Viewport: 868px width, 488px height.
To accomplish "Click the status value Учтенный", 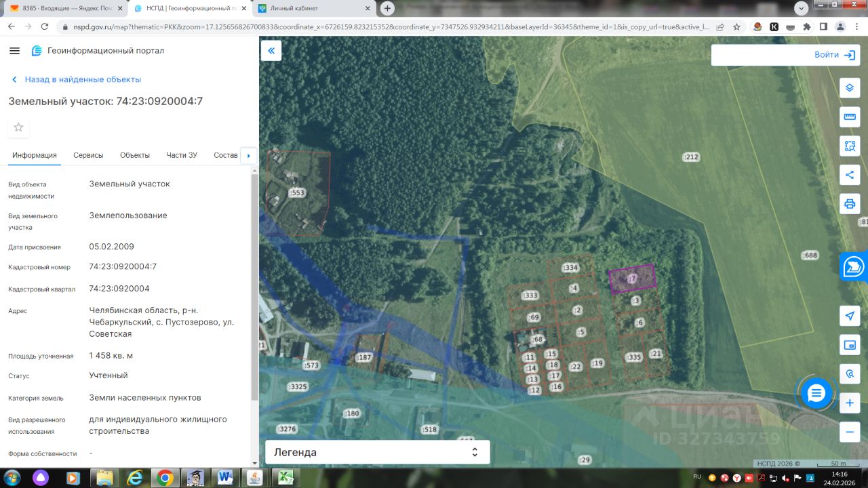I will (x=108, y=375).
